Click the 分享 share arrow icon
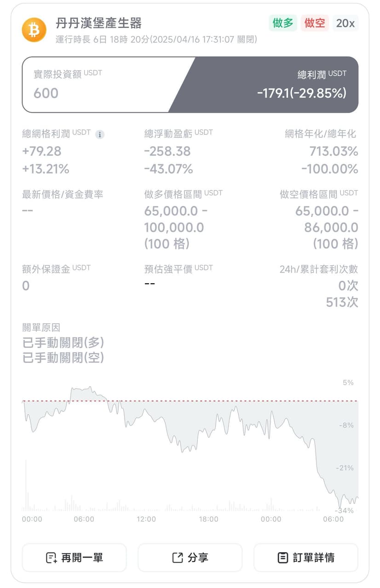The image size is (380, 588). (178, 558)
